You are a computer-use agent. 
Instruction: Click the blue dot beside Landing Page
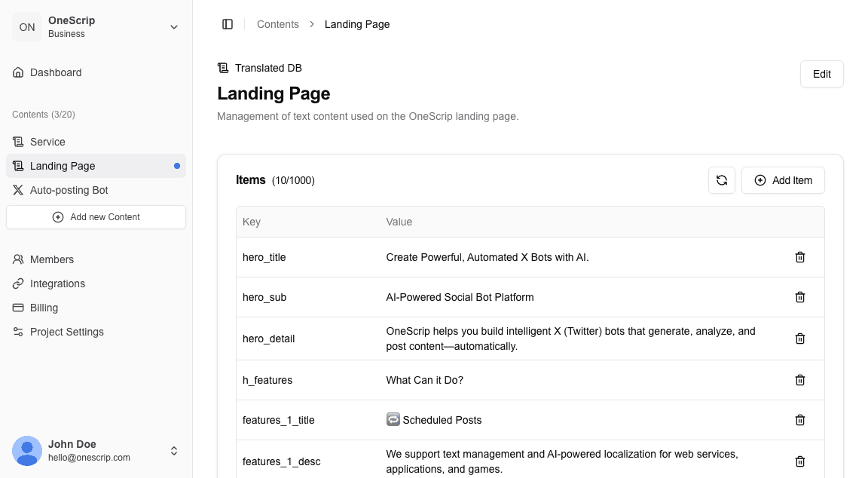coord(177,166)
